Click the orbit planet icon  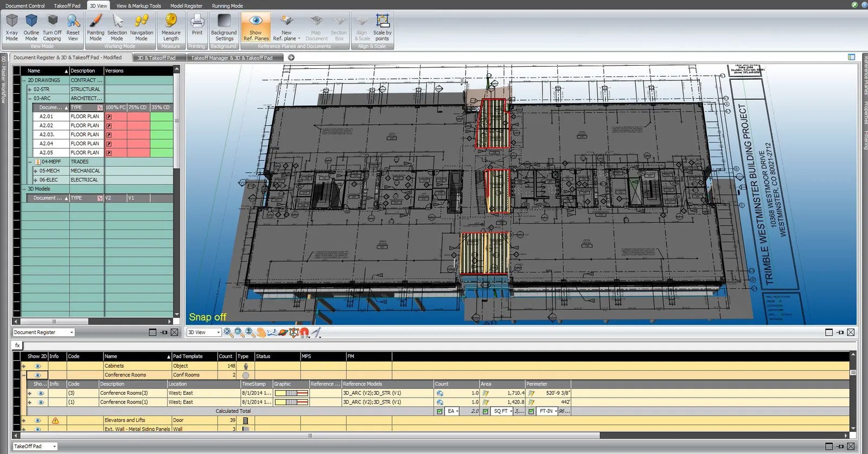(x=283, y=332)
